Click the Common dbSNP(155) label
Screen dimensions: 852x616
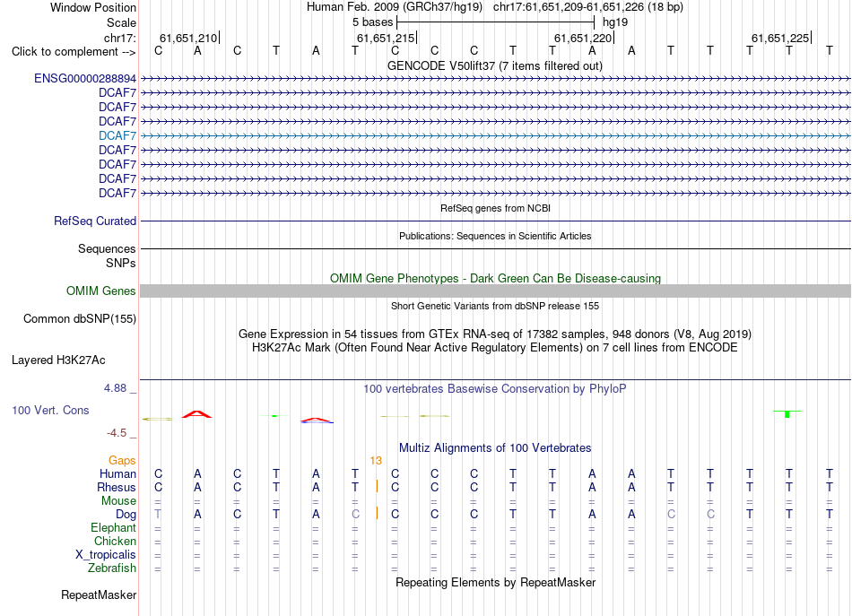pyautogui.click(x=79, y=319)
